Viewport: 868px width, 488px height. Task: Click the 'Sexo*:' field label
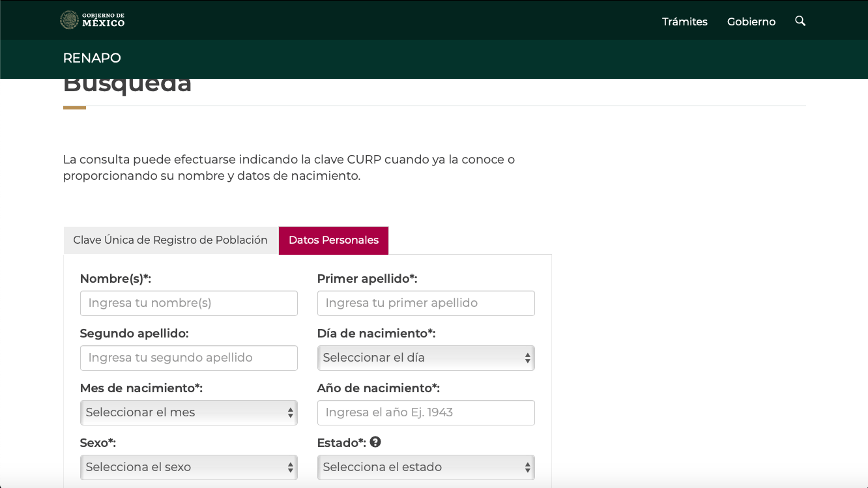(x=98, y=443)
